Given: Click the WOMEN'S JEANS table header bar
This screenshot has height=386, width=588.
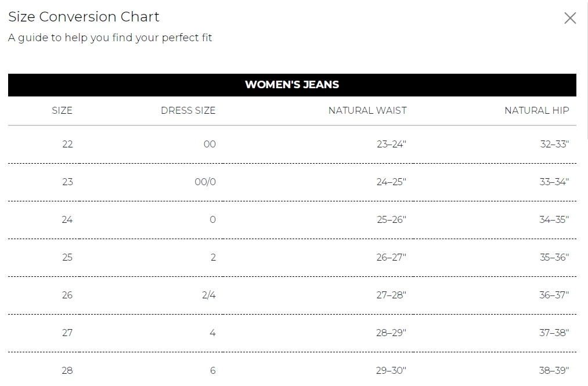Looking at the screenshot, I should pos(292,85).
